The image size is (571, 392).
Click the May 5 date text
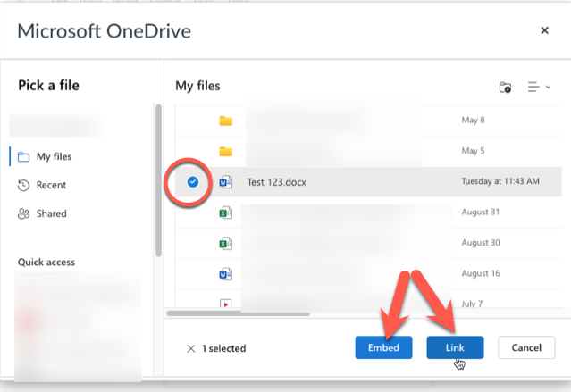(x=473, y=151)
